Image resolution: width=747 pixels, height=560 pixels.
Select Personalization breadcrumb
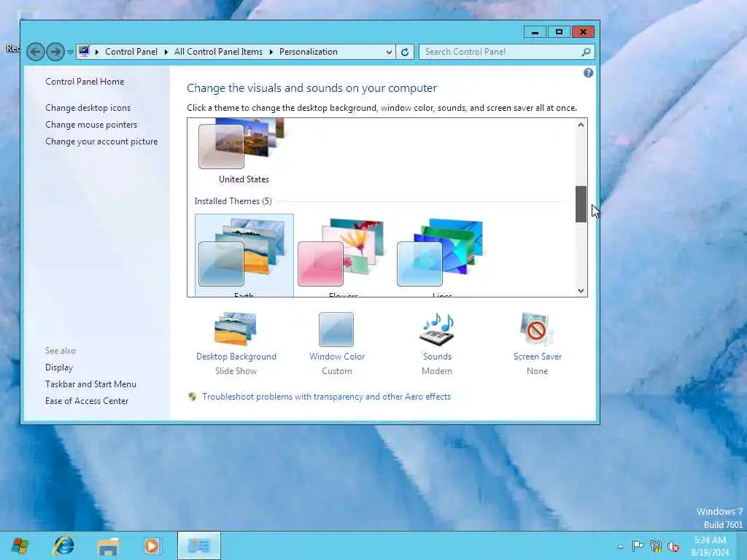[309, 52]
